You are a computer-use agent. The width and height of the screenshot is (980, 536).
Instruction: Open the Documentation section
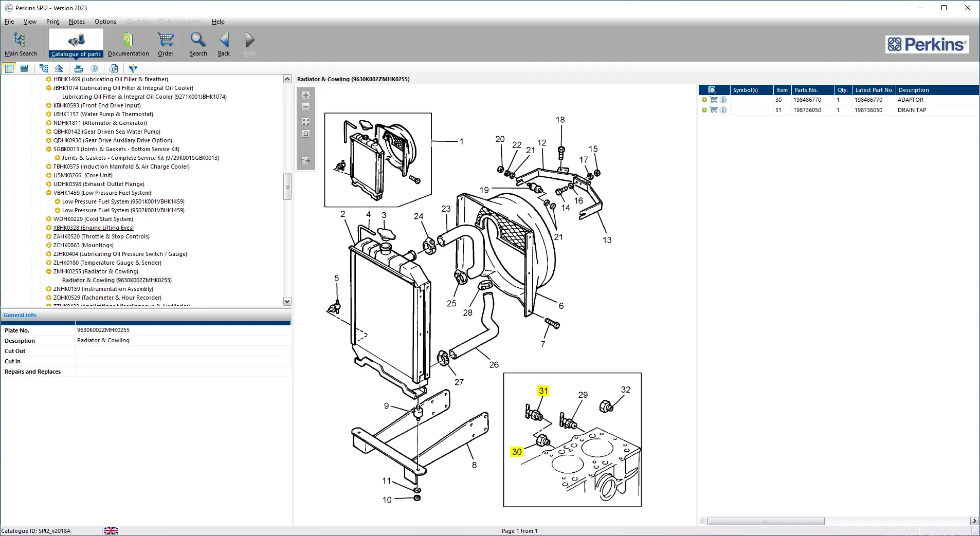128,44
